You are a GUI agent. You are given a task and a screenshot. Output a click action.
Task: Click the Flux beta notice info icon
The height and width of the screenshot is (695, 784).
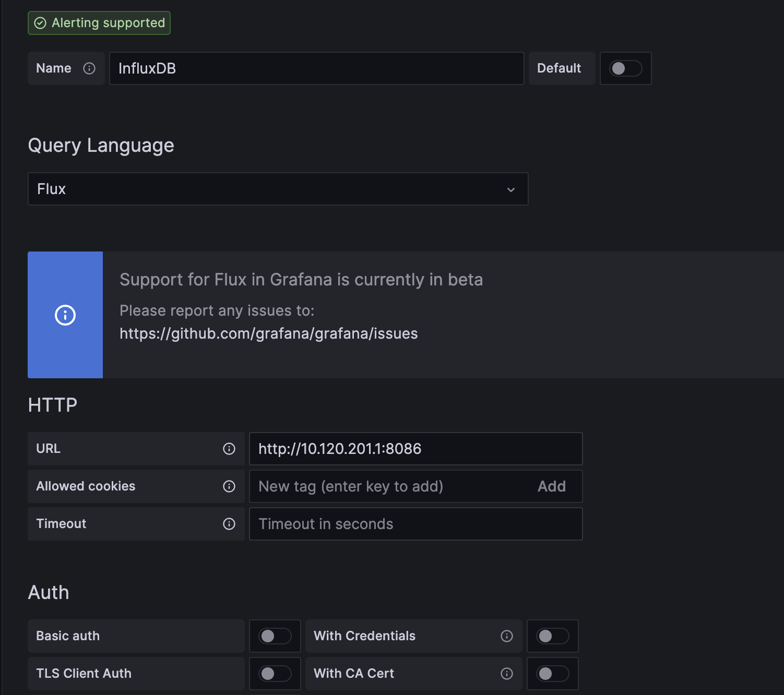pos(65,315)
